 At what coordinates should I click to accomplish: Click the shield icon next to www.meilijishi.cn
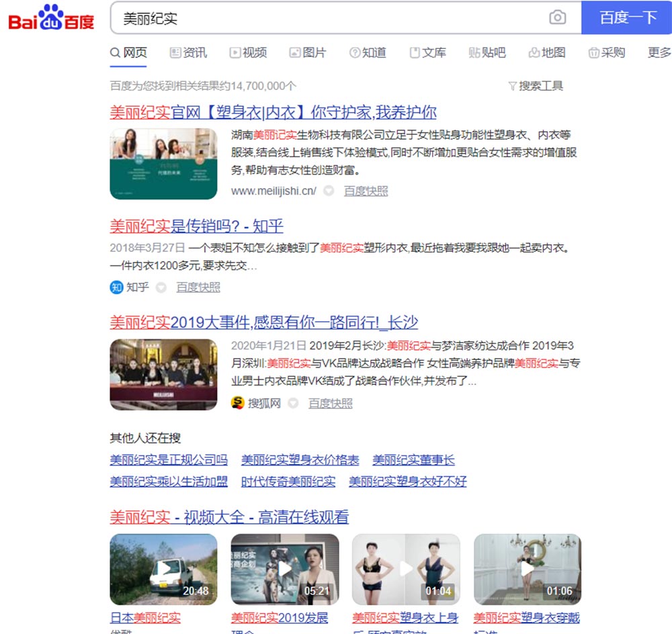click(x=329, y=191)
